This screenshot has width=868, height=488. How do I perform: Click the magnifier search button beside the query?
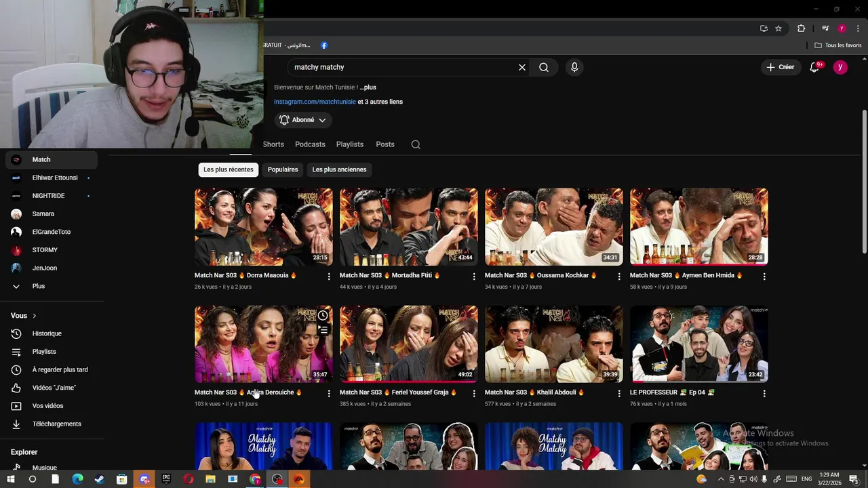coord(544,67)
